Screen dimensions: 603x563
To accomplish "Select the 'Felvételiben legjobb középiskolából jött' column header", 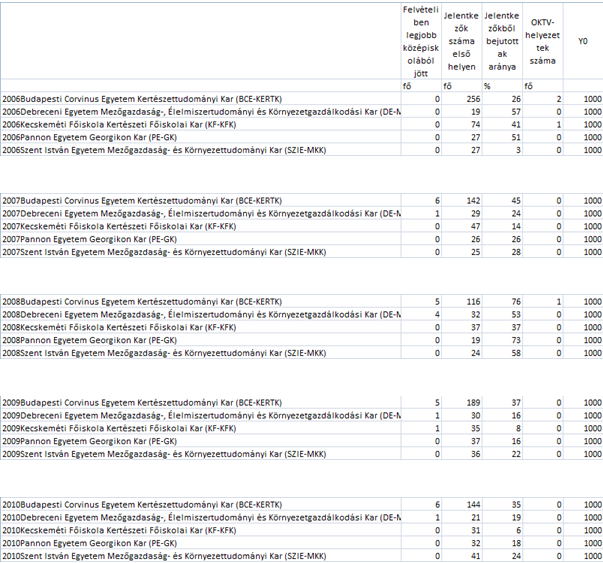I will [421, 41].
